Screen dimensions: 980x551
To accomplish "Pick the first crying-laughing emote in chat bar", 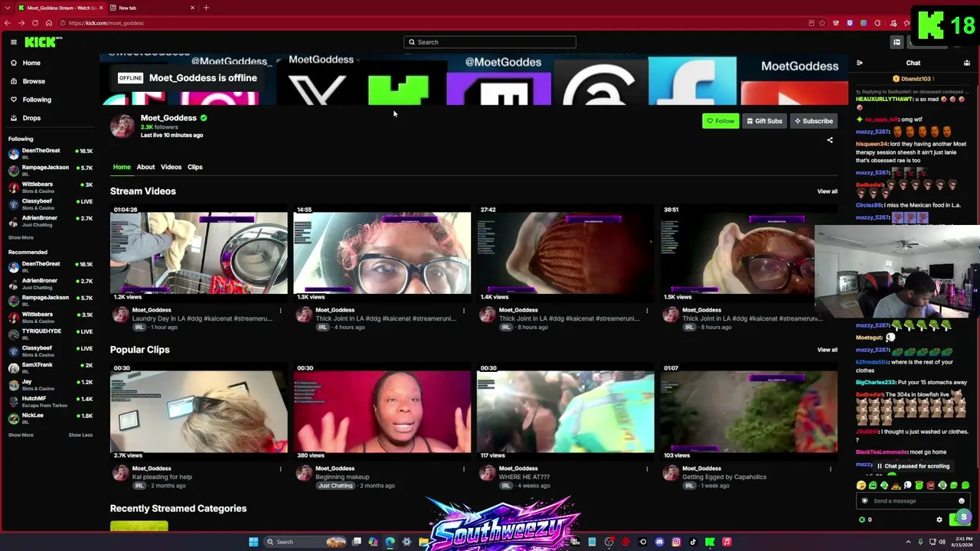I will pyautogui.click(x=861, y=485).
